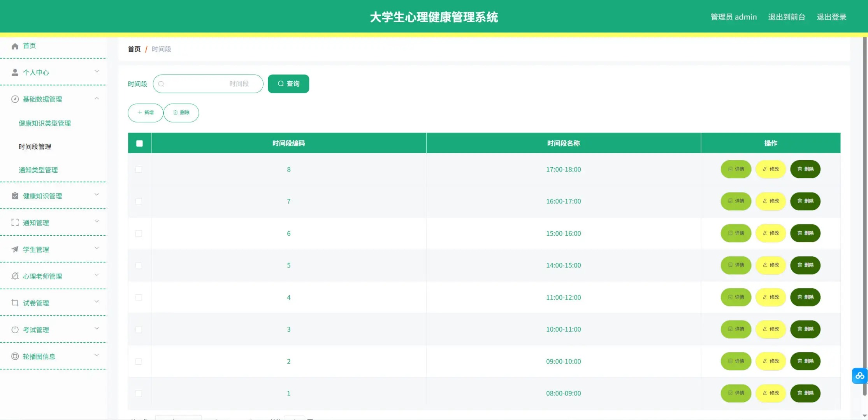868x420 pixels.
Task: Open 健康知识类型管理 submenu item
Action: coord(45,123)
